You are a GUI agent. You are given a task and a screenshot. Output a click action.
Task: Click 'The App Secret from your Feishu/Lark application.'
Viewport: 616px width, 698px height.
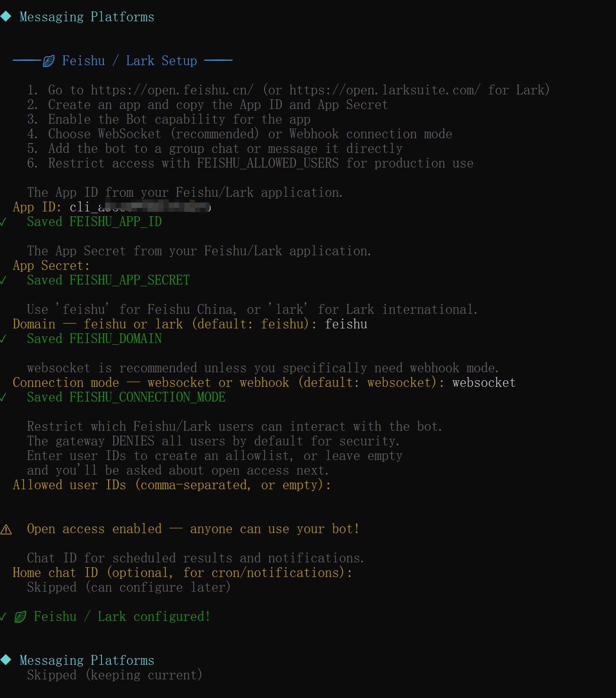point(199,251)
